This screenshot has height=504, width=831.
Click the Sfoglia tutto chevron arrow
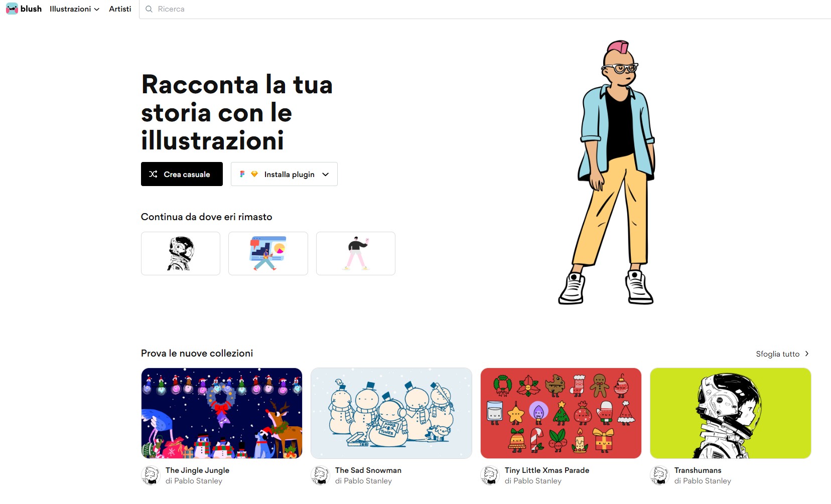pyautogui.click(x=807, y=354)
